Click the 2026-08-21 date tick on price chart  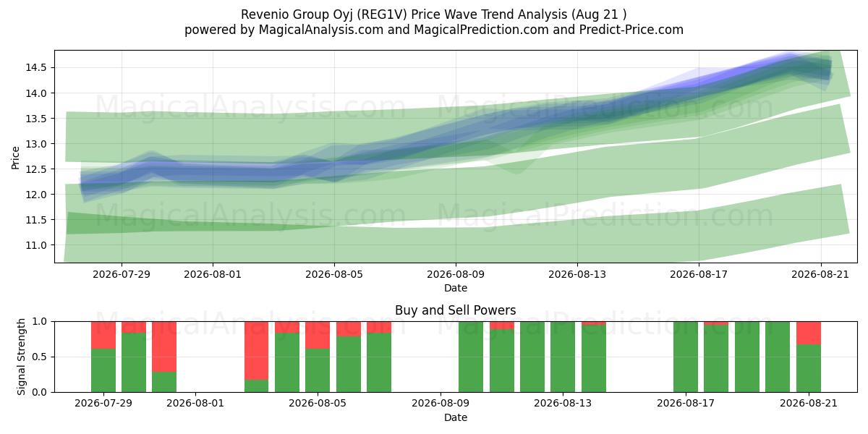click(820, 273)
